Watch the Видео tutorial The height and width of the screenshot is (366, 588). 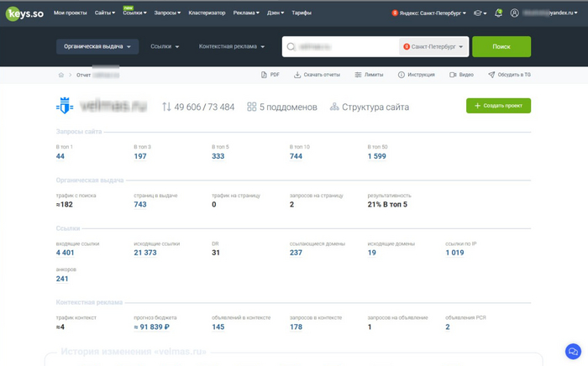(x=461, y=75)
